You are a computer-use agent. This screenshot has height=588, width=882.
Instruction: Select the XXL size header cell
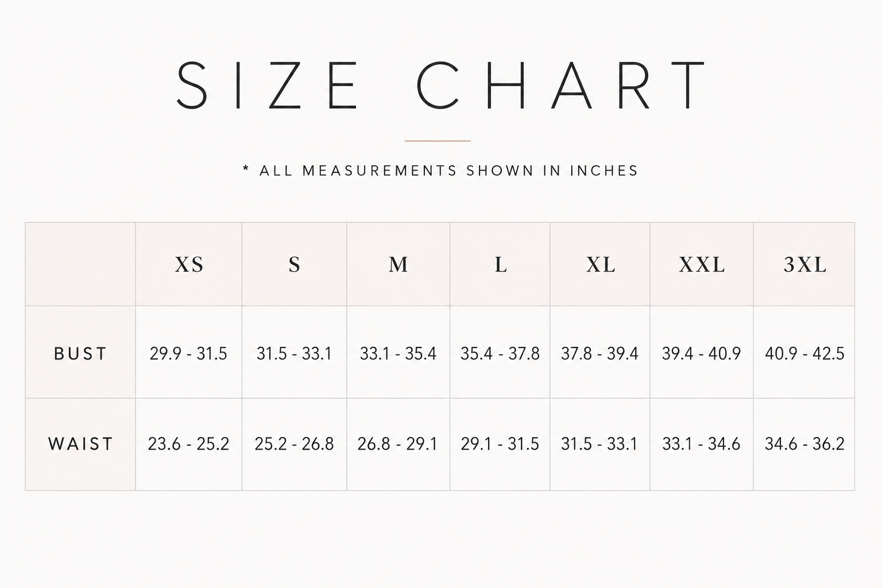coord(702,264)
